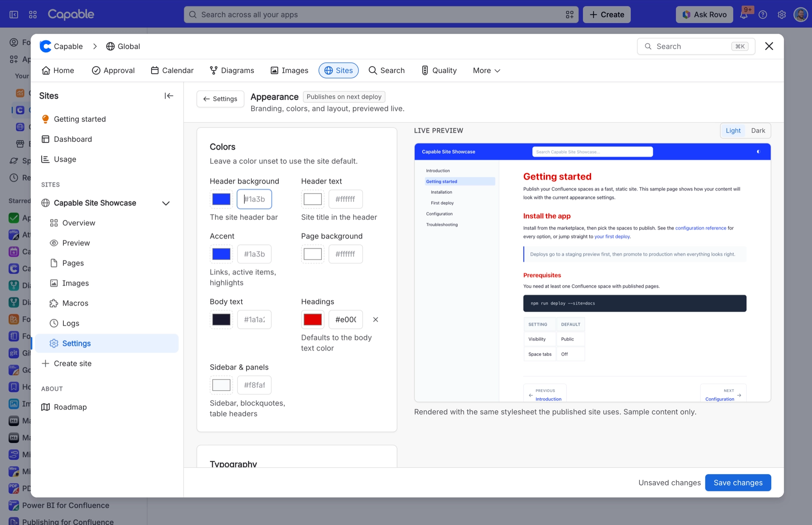Focus Search across all your apps field
Viewport: 812px width, 525px height.
coord(381,15)
